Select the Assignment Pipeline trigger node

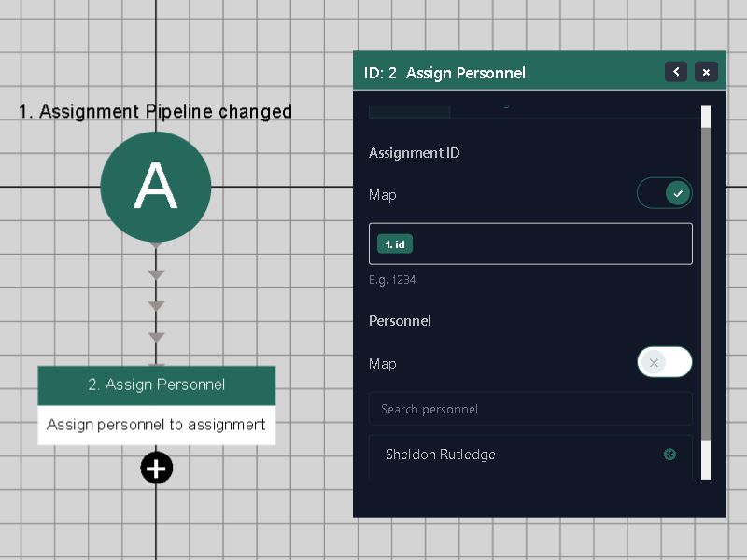(156, 187)
